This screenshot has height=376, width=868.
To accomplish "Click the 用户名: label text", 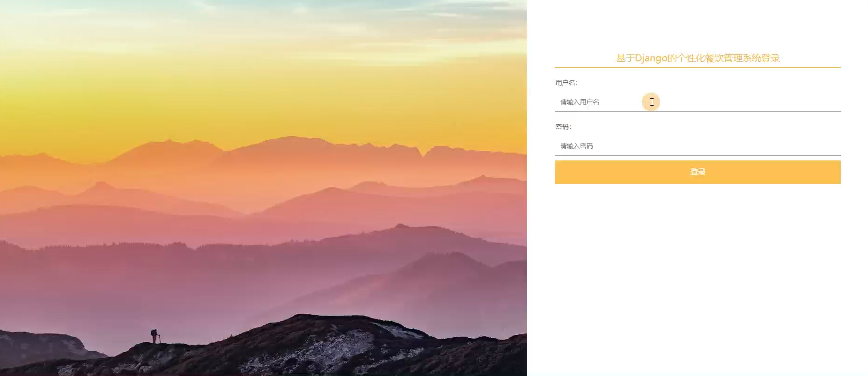I will click(x=566, y=83).
